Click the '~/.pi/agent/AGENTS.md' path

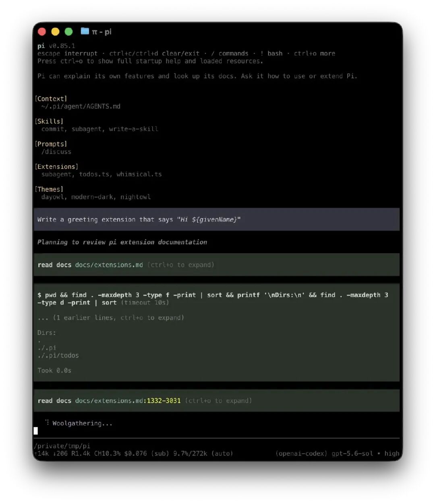click(x=81, y=106)
